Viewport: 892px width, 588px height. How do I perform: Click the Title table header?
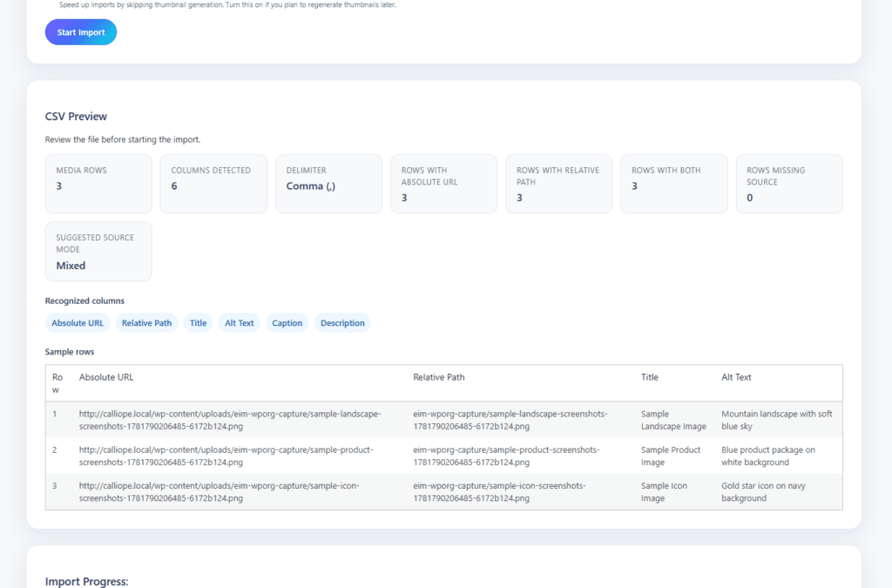point(650,377)
